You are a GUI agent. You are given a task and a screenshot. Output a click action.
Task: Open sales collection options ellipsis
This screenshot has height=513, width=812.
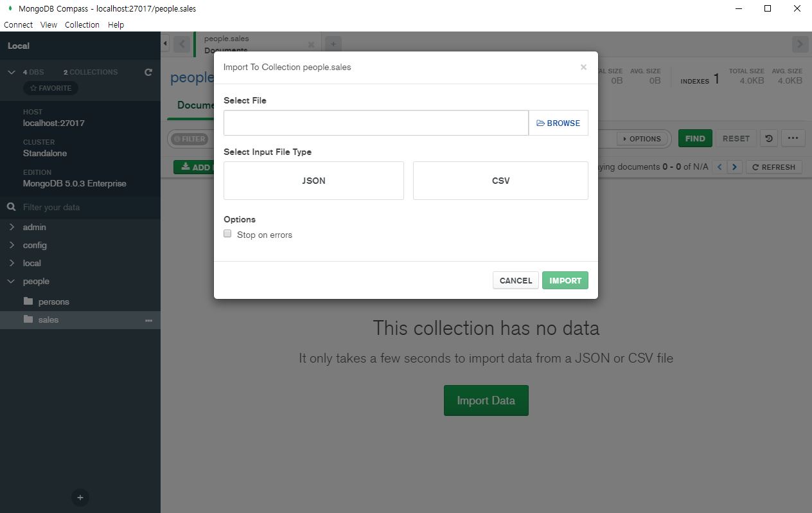(x=149, y=320)
